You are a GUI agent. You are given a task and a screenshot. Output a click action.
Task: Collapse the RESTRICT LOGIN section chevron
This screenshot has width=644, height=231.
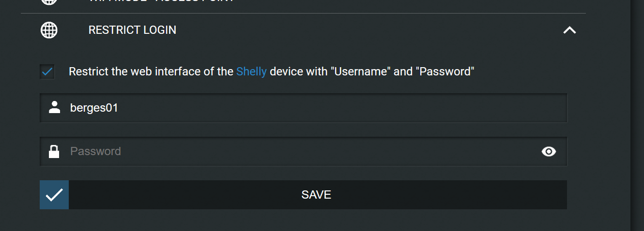pyautogui.click(x=569, y=30)
